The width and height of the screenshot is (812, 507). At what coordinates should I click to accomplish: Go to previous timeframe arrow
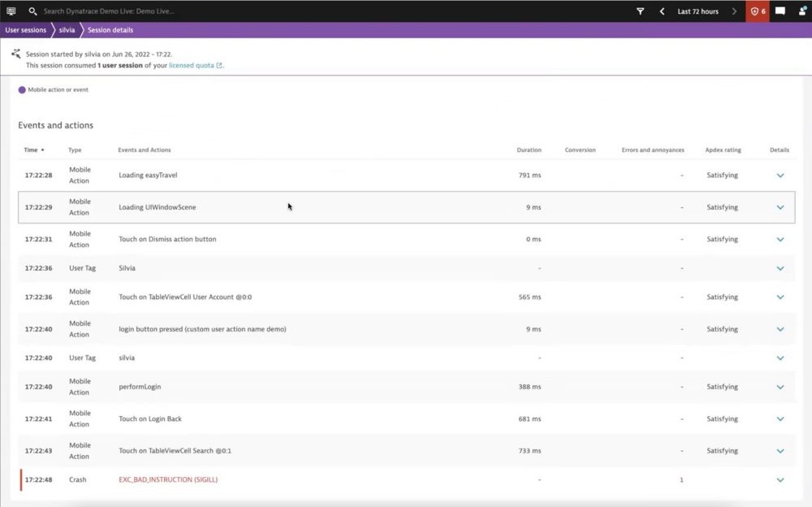coord(662,11)
